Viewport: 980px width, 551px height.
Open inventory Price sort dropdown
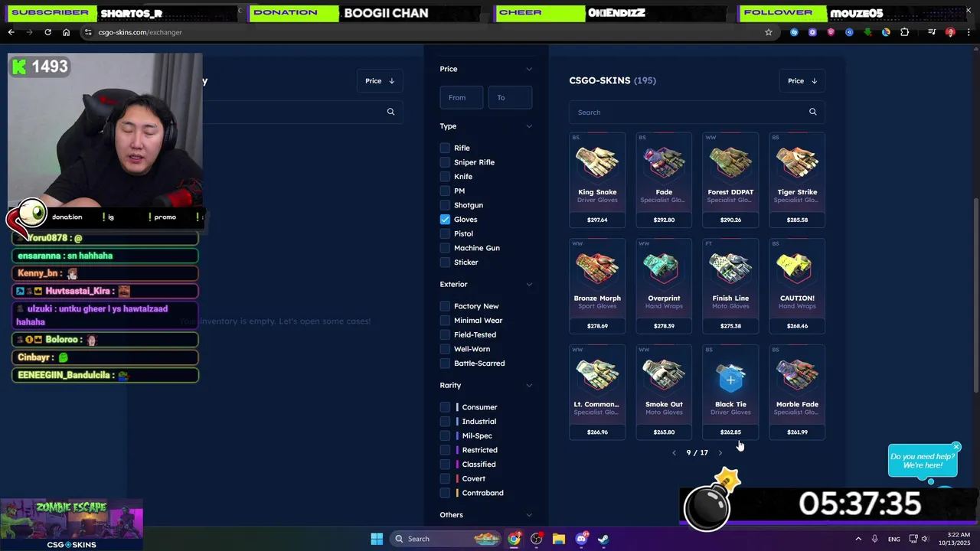[380, 80]
